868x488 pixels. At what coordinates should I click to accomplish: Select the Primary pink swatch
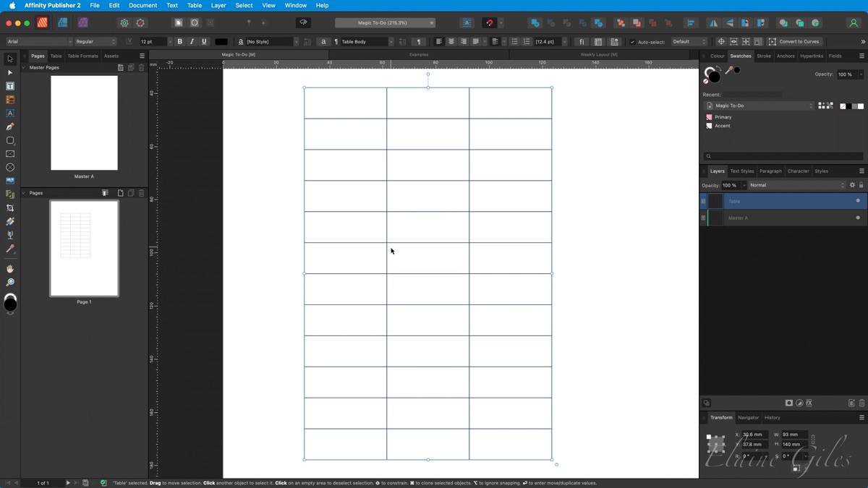point(709,117)
